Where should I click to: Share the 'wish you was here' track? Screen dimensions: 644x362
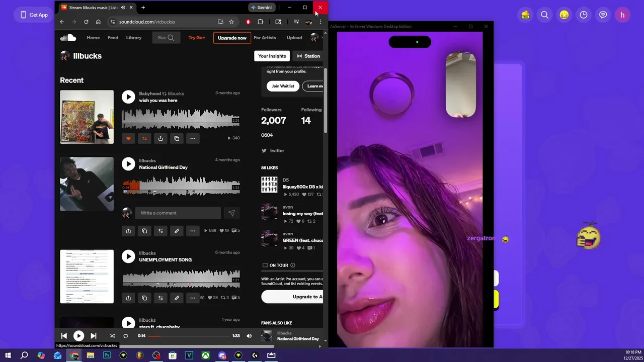(160, 138)
